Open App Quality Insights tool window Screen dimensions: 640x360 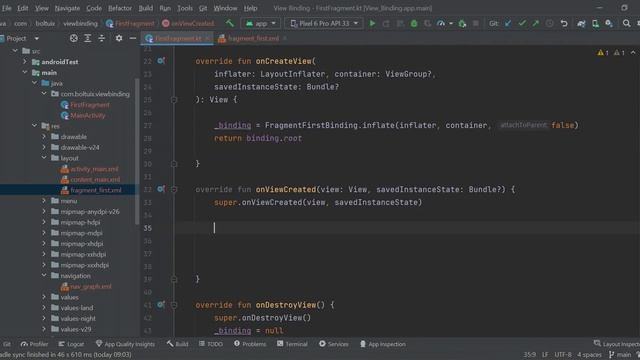125,344
